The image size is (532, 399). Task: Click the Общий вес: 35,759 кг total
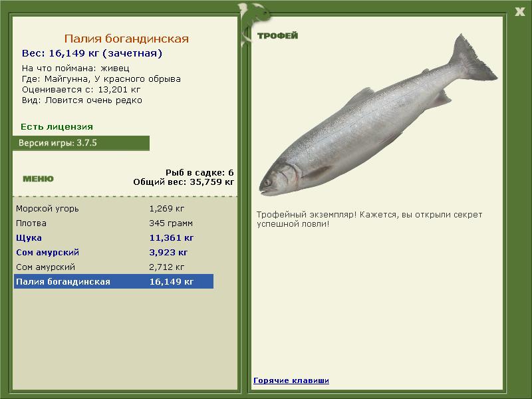click(184, 182)
